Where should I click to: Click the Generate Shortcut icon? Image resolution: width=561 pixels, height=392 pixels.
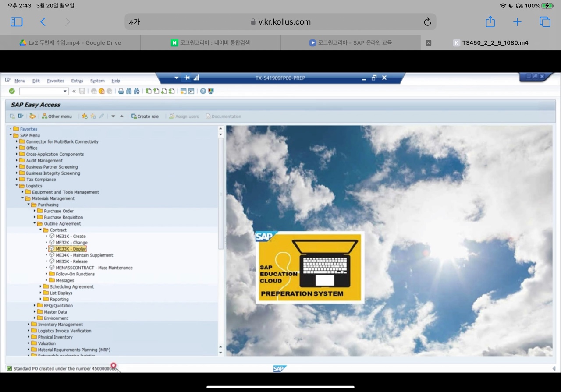(x=191, y=91)
